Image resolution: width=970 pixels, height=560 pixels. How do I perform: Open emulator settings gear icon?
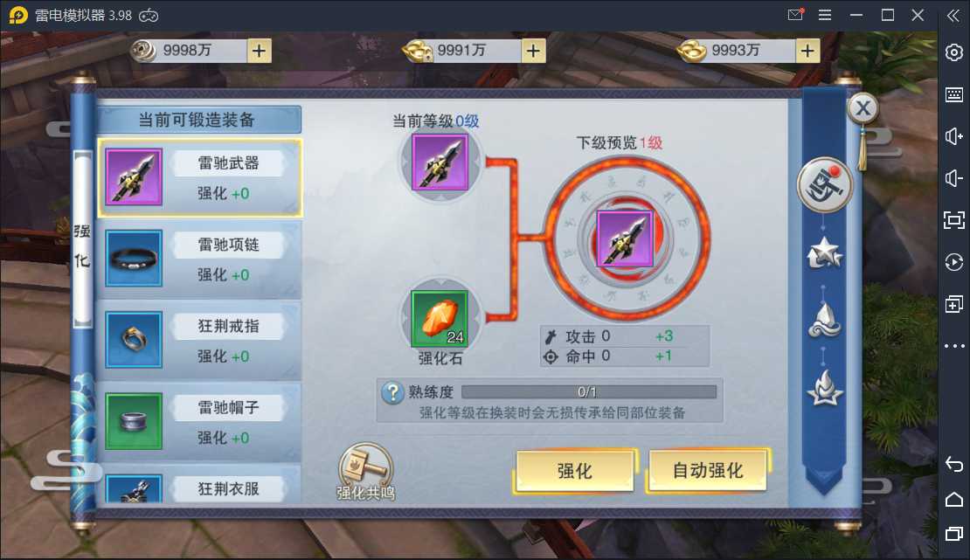tap(954, 52)
